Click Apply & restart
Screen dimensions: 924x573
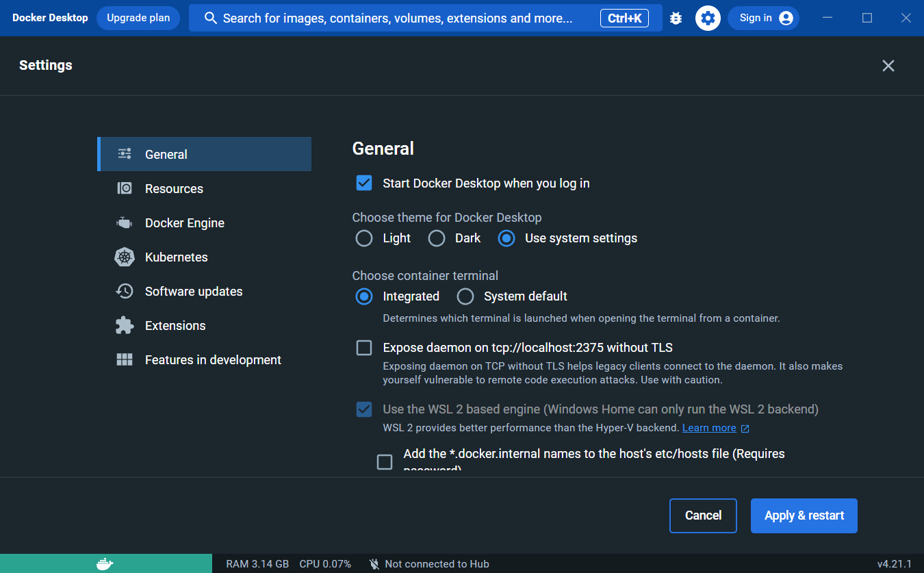tap(804, 515)
